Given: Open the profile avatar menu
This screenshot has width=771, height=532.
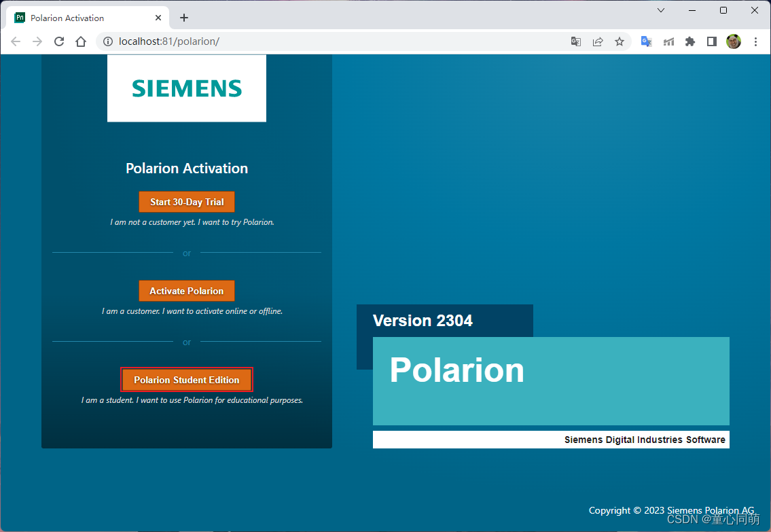Looking at the screenshot, I should [x=733, y=42].
